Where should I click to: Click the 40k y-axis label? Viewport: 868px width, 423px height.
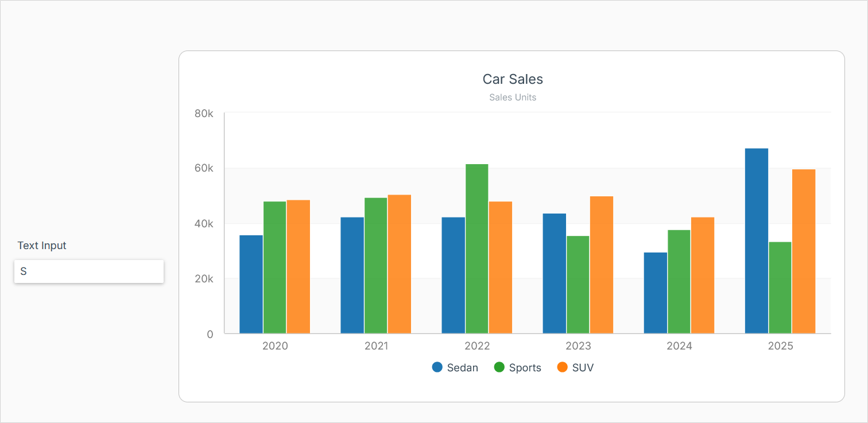(x=204, y=224)
